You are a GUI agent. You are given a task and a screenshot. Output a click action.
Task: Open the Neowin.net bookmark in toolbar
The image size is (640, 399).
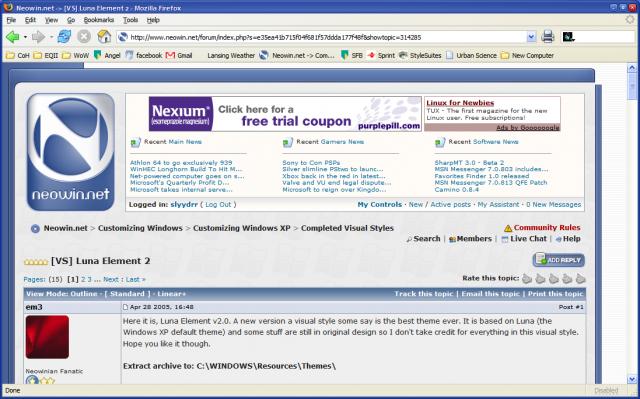(x=297, y=55)
